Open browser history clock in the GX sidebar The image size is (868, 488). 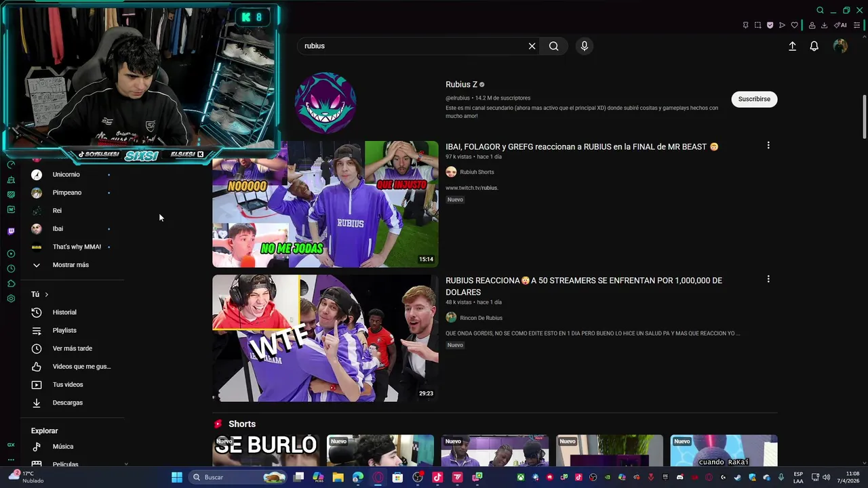pos(11,268)
